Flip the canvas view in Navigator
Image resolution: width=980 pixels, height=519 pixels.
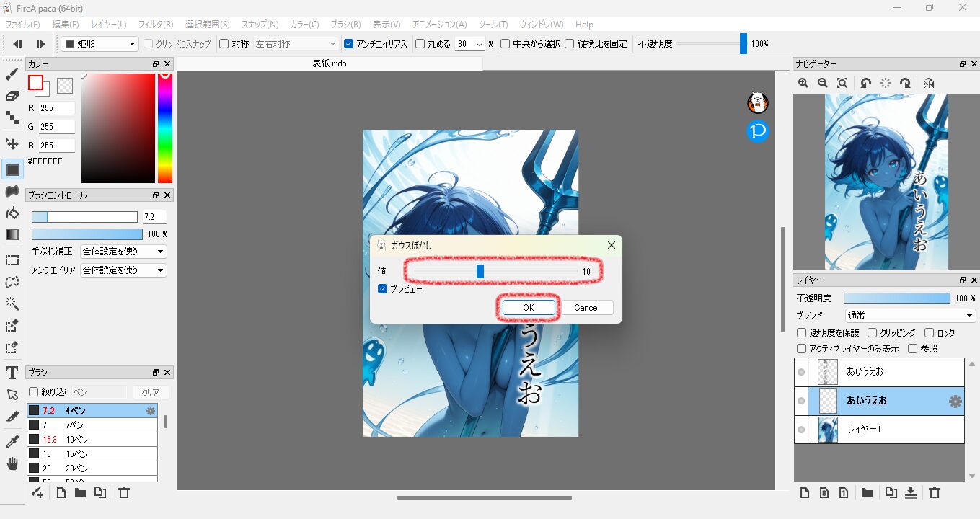pos(929,84)
